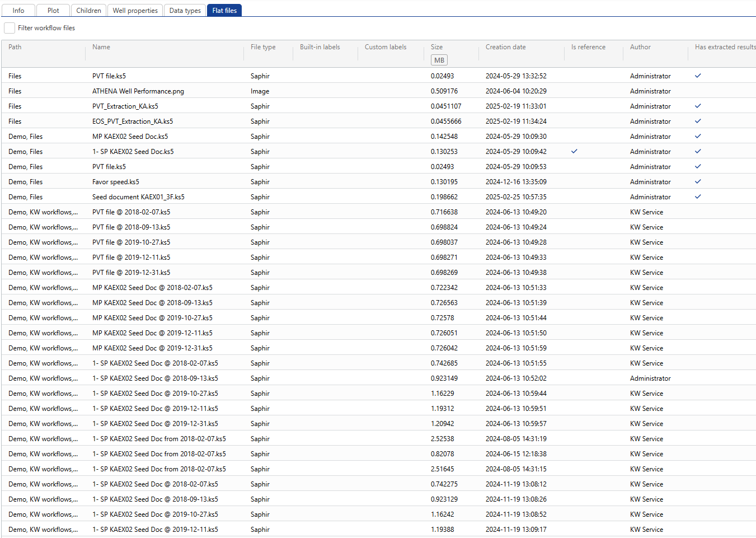Go to the Well properties tab
The height and width of the screenshot is (538, 756).
point(135,10)
